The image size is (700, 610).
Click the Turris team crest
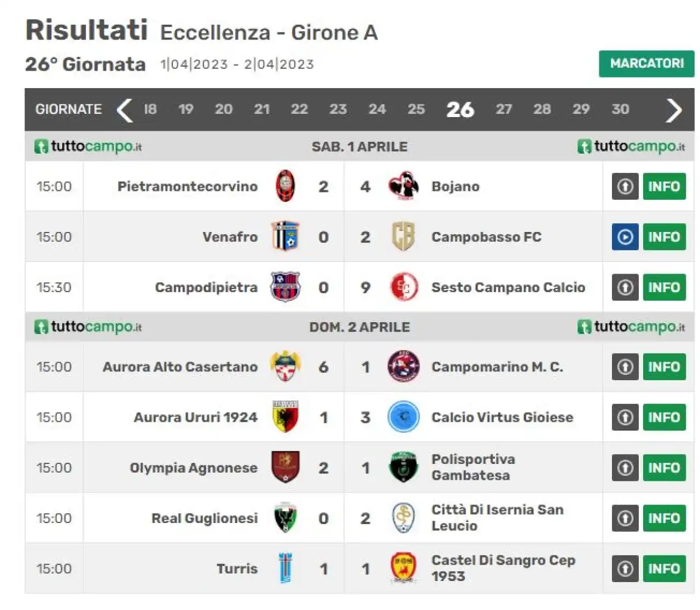click(x=285, y=568)
